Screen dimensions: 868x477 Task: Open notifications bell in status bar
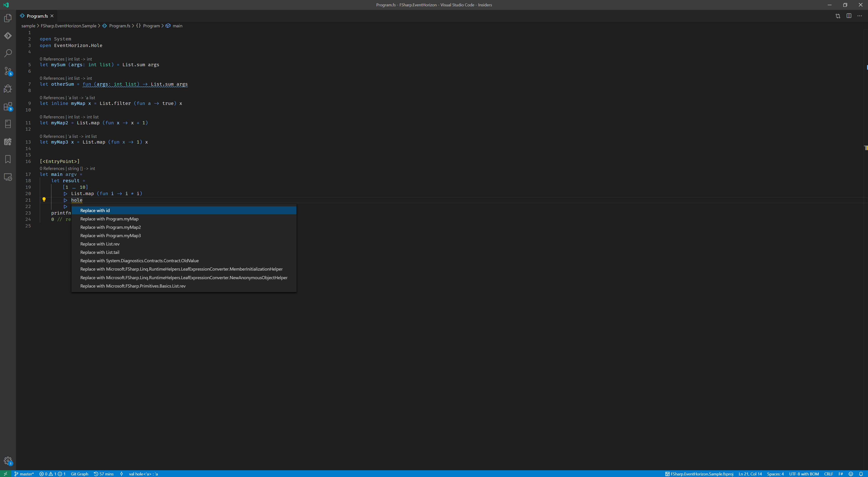(x=861, y=474)
